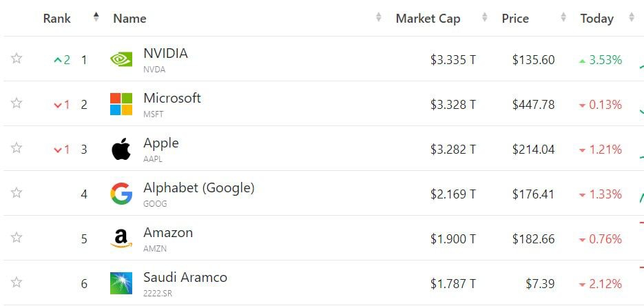644x306 pixels.
Task: Click the Microsoft logo icon
Action: pyautogui.click(x=121, y=104)
